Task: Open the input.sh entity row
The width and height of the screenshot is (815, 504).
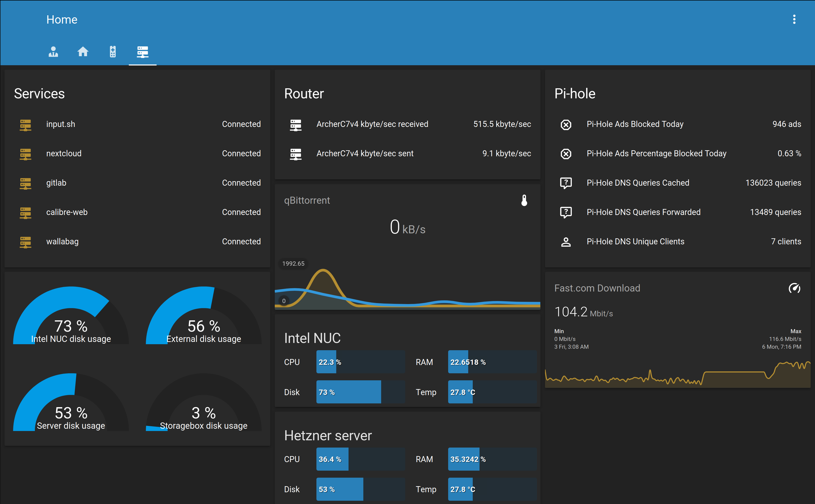Action: [137, 124]
